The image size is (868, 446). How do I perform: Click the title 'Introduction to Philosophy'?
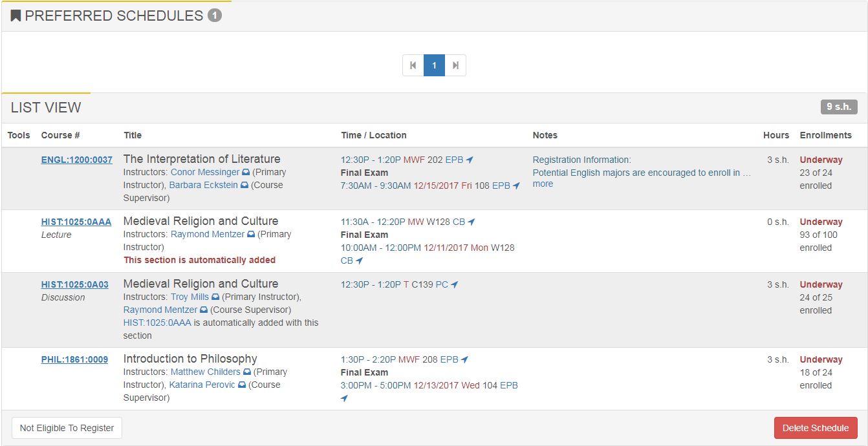[190, 359]
